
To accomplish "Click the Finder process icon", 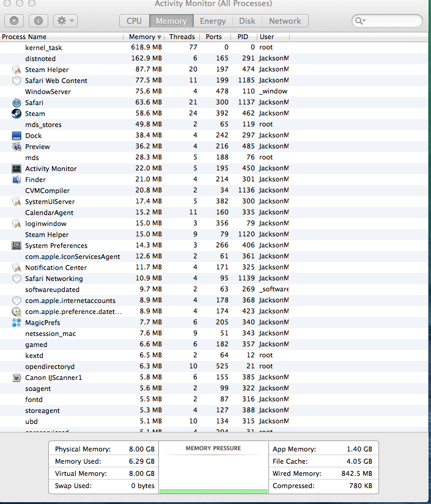I will 17,180.
